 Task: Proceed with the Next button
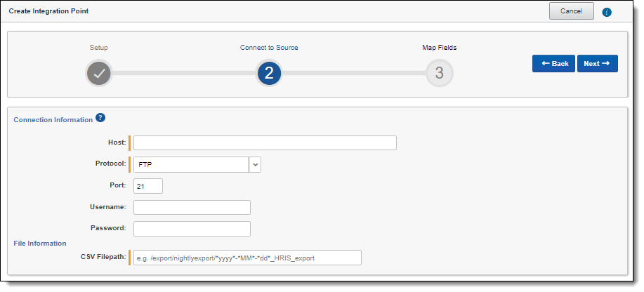click(x=598, y=64)
